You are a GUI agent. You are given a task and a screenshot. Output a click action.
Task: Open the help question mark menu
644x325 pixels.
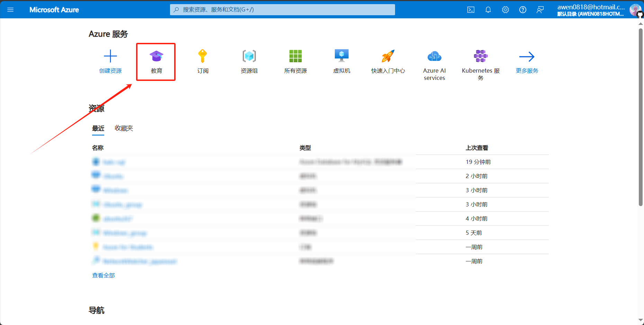click(523, 10)
